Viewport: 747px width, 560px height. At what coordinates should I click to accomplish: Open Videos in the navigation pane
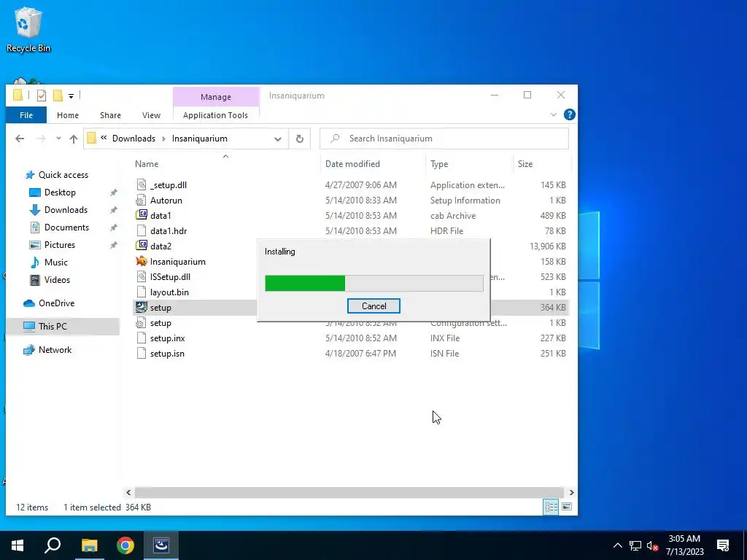[x=57, y=280]
